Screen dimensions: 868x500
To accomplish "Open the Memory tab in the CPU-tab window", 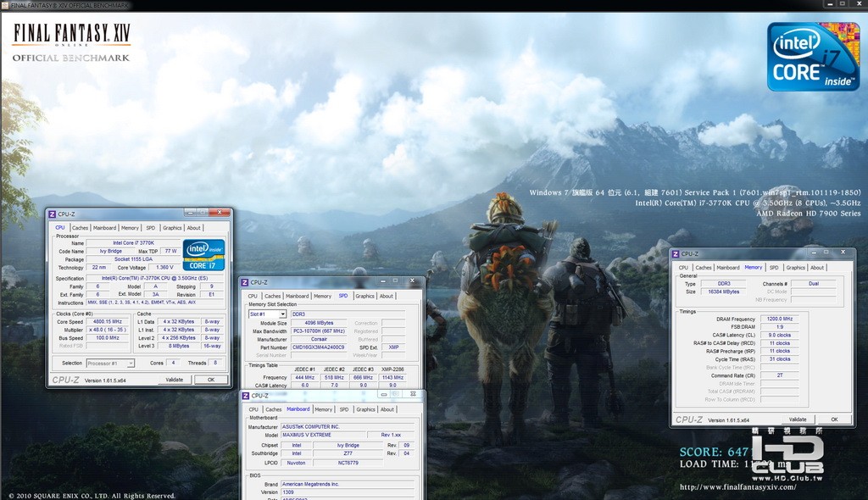I will click(x=130, y=228).
